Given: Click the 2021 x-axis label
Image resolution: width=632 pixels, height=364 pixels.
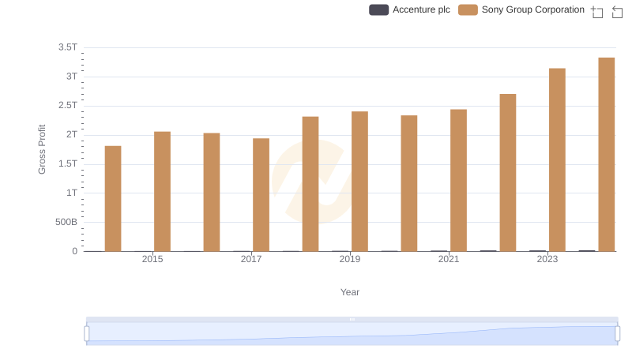Looking at the screenshot, I should pos(449,259).
